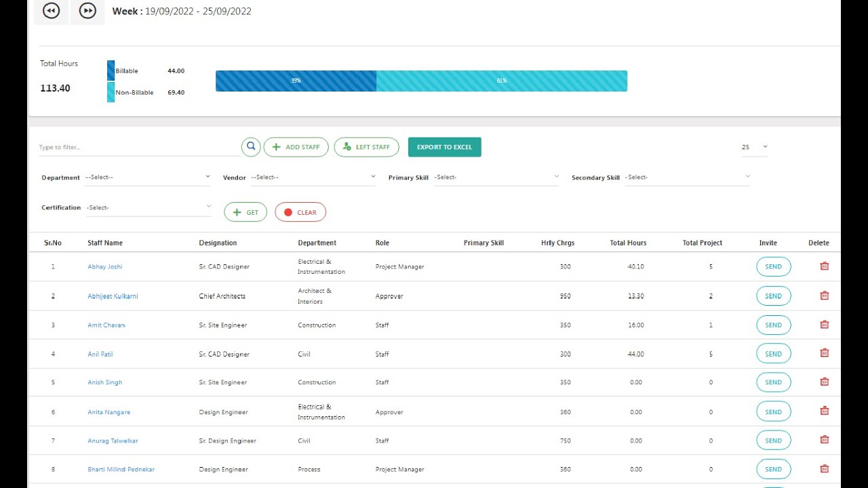Click the Process department cell
This screenshot has height=488, width=868.
click(309, 469)
